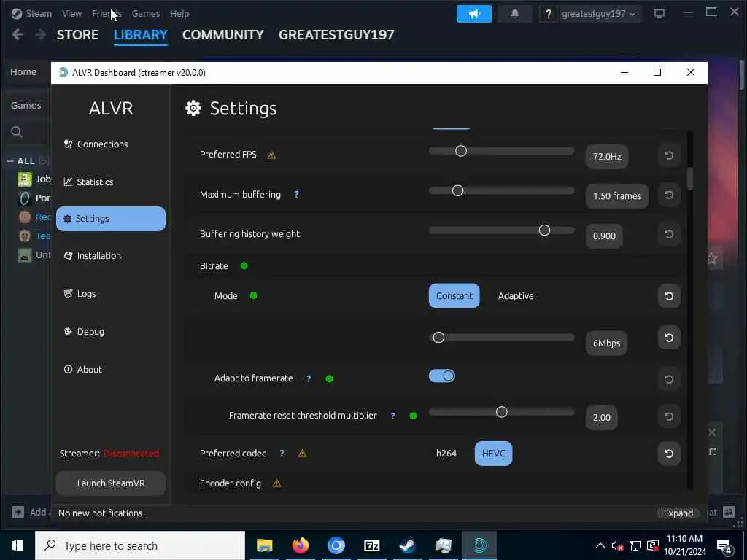Screen dimensions: 747x560
Task: Click Launch SteamVR button
Action: click(x=111, y=483)
